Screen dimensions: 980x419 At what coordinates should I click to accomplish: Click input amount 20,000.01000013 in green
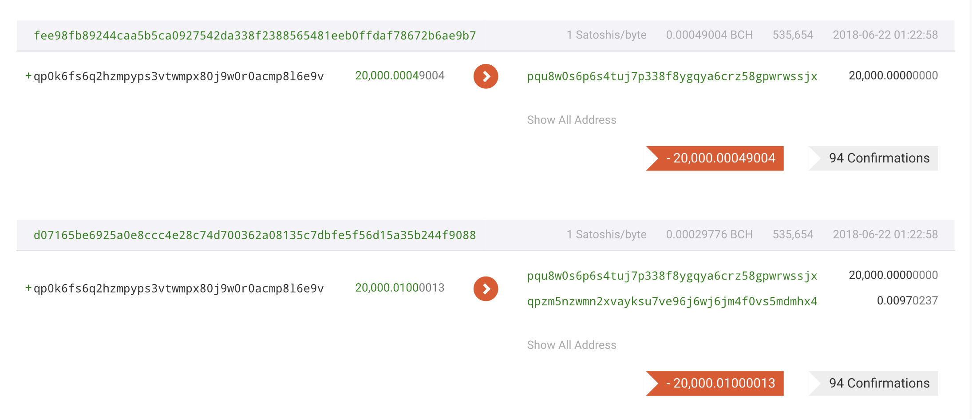pyautogui.click(x=399, y=288)
